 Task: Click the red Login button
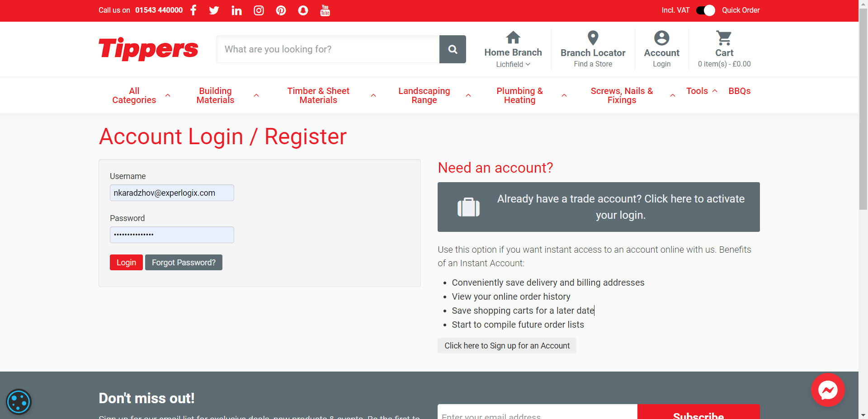(x=126, y=263)
